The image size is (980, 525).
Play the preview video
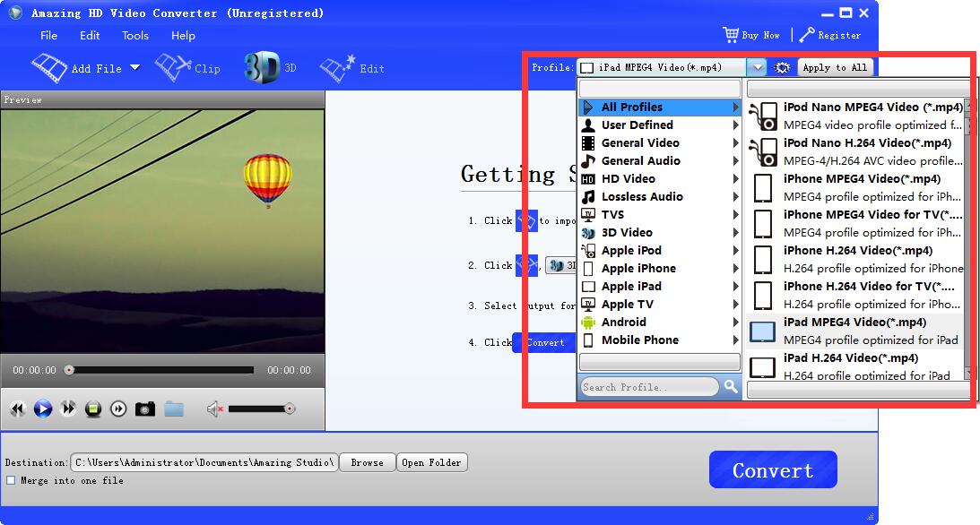pos(42,409)
